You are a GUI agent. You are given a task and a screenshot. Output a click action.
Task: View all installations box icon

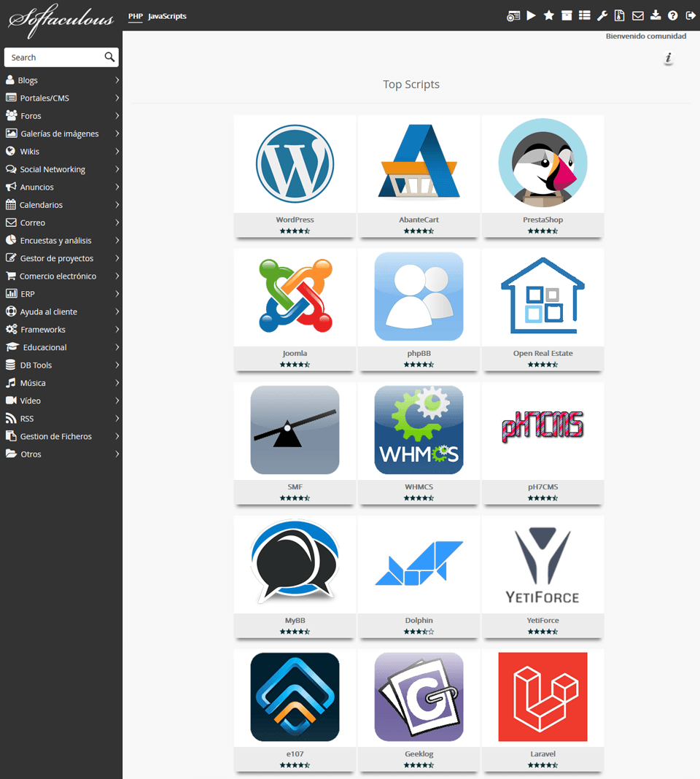point(567,15)
